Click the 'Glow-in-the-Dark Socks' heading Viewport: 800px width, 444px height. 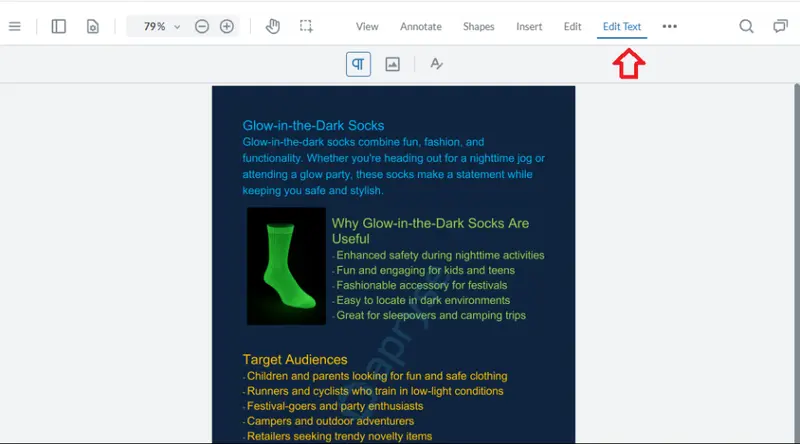tap(313, 126)
